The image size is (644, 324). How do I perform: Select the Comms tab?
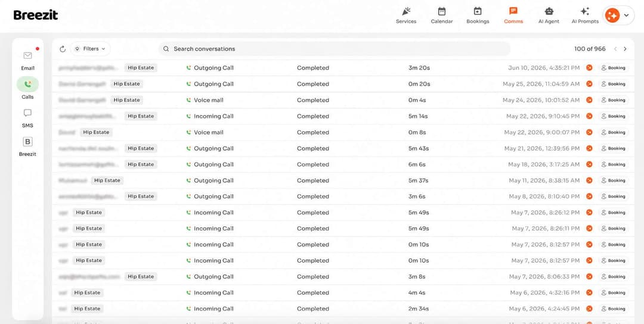[513, 15]
